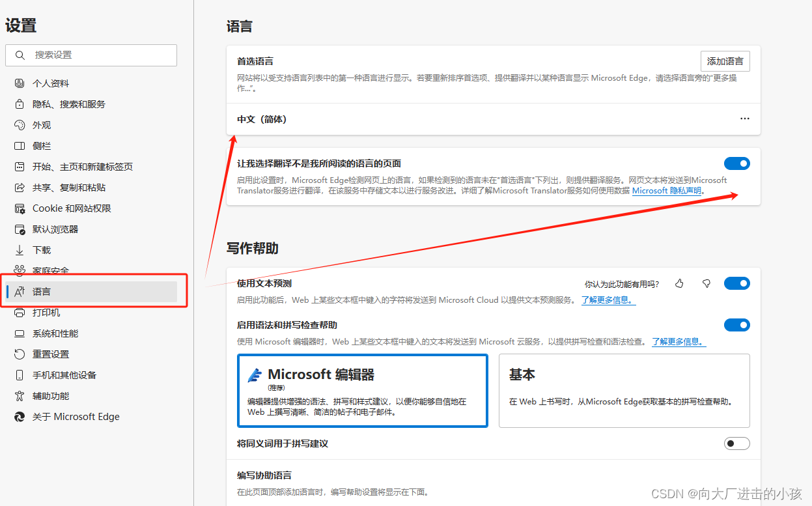Click the Profile (个人资料) sidebar icon
The width and height of the screenshot is (812, 506).
20,83
